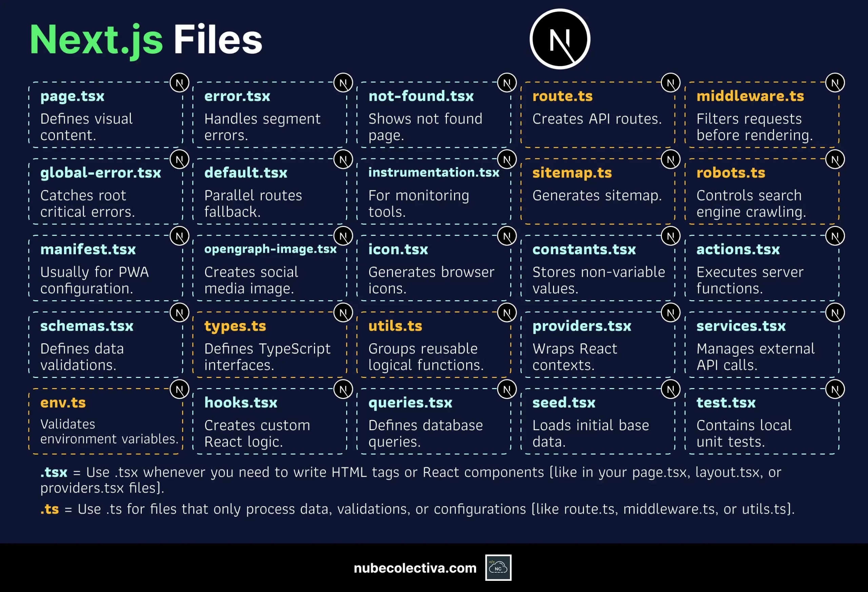Select the N badge on the sitemap.ts card
Viewport: 868px width, 592px height.
click(x=670, y=159)
